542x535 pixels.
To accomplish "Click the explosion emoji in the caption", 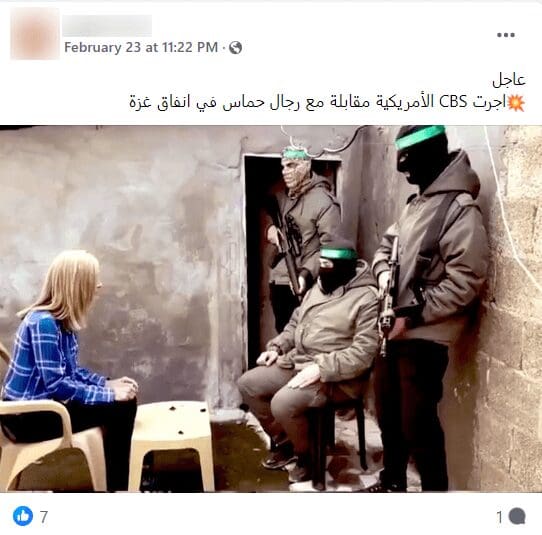I will coord(516,103).
